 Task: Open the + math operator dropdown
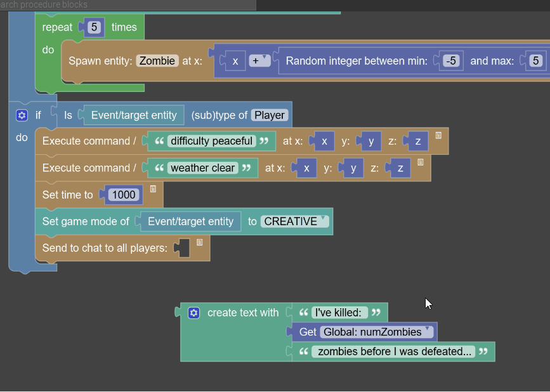click(259, 61)
